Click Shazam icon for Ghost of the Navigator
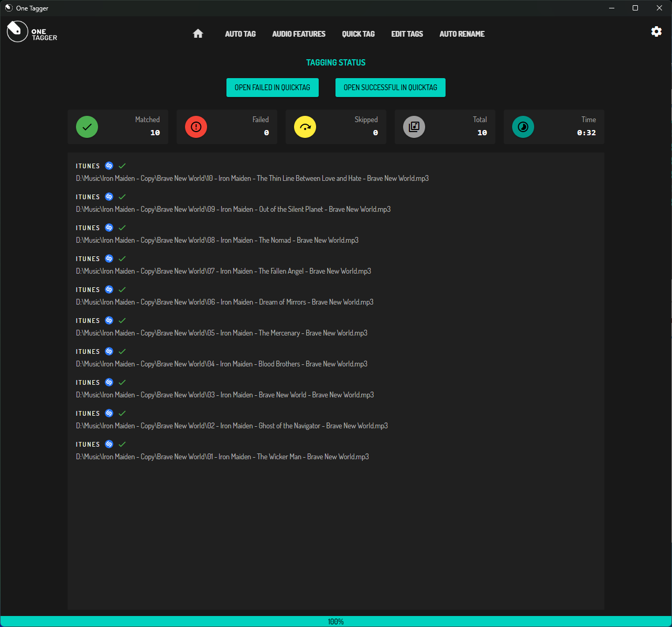Screen dimensions: 672x627 [x=109, y=413]
